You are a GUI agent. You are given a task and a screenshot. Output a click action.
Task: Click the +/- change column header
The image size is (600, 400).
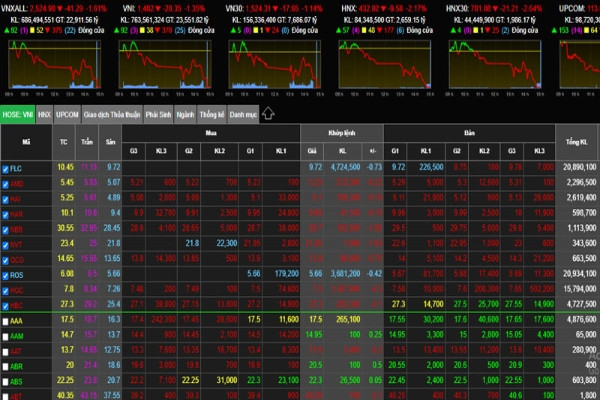[x=373, y=150]
